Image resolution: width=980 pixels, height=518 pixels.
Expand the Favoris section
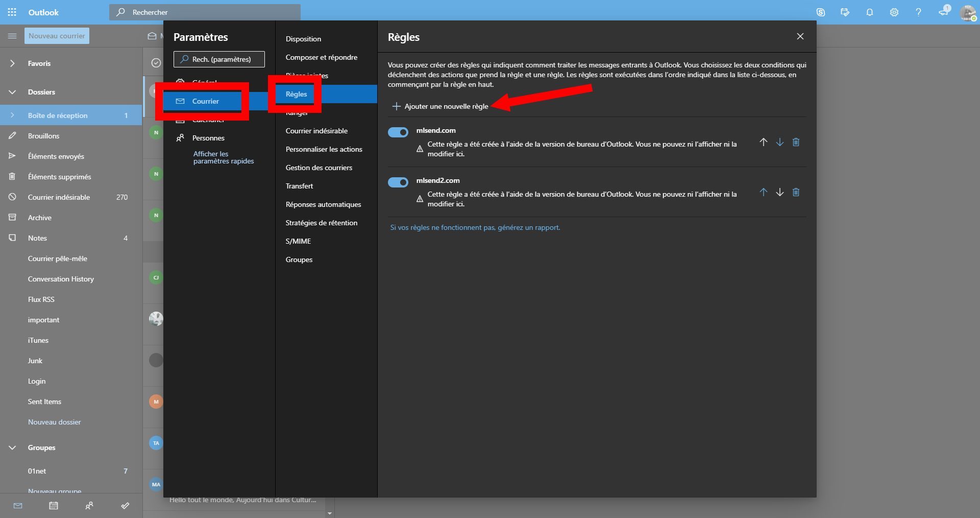(12, 63)
